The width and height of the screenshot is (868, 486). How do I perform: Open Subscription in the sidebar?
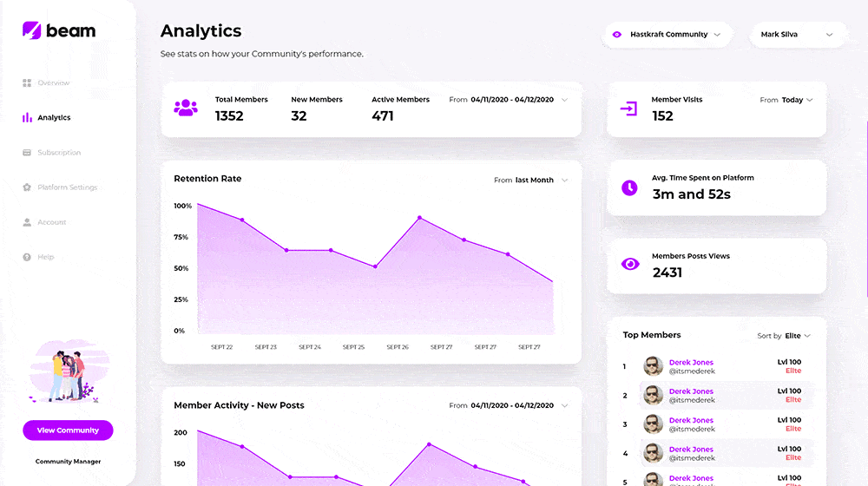point(58,153)
